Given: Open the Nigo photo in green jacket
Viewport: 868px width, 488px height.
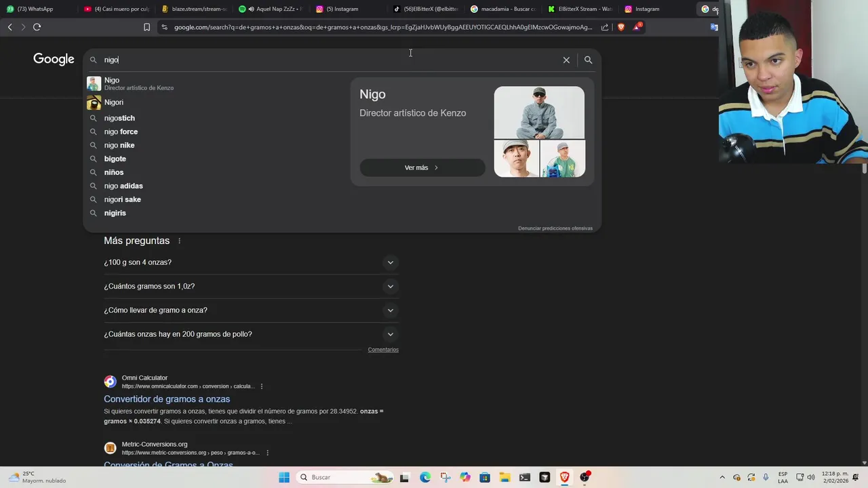Looking at the screenshot, I should pos(562,159).
